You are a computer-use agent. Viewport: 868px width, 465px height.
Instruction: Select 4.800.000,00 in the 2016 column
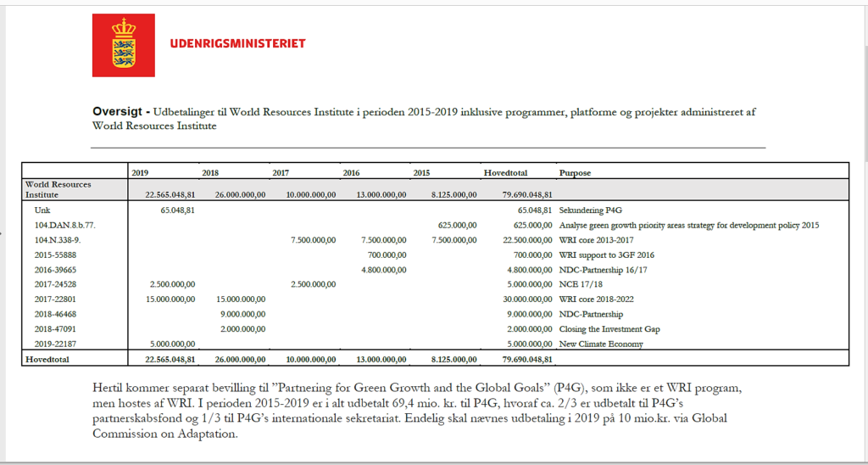(x=384, y=270)
